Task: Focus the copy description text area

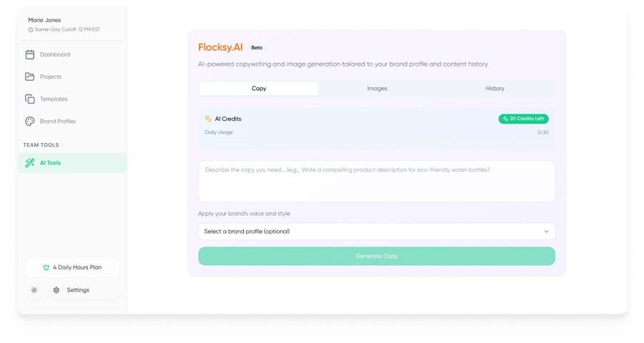Action: pos(376,182)
